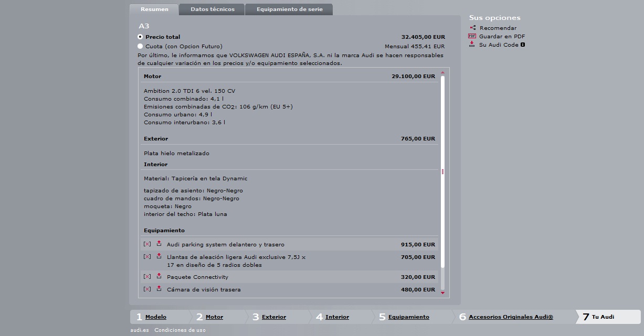Viewport: 644px width, 336px height.
Task: Go to step 4 Interior
Action: [x=337, y=317]
